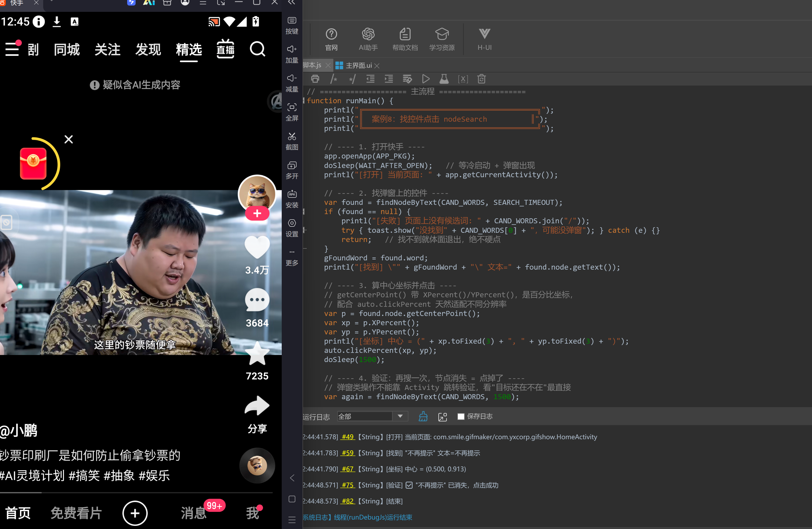Clear the run log with broom icon
The image size is (812, 529).
click(423, 416)
